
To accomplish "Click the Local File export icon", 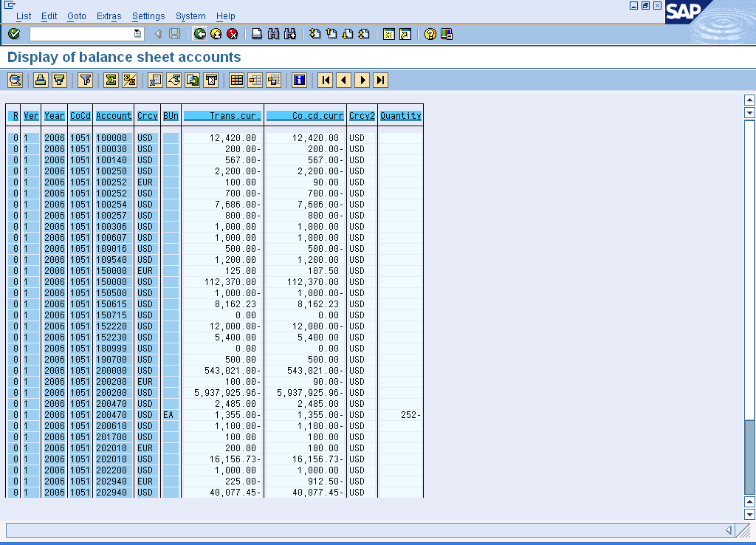I will (193, 80).
